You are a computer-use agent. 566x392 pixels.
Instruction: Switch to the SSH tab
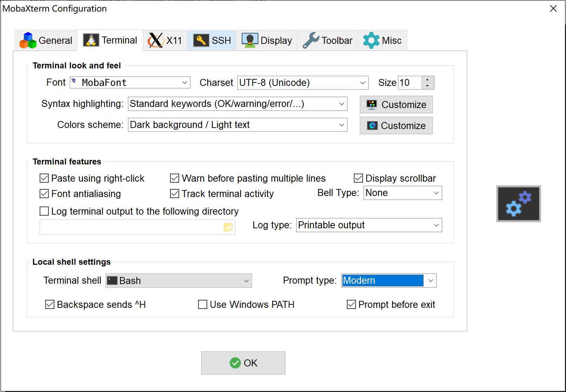click(212, 40)
